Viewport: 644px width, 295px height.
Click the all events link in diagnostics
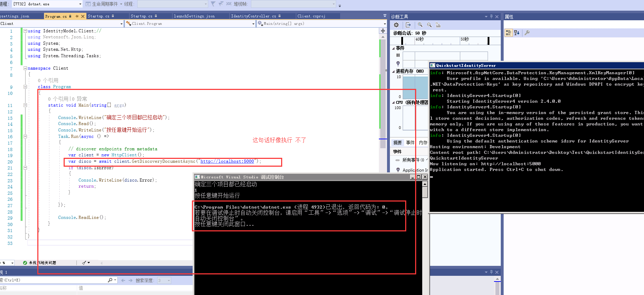(411, 160)
